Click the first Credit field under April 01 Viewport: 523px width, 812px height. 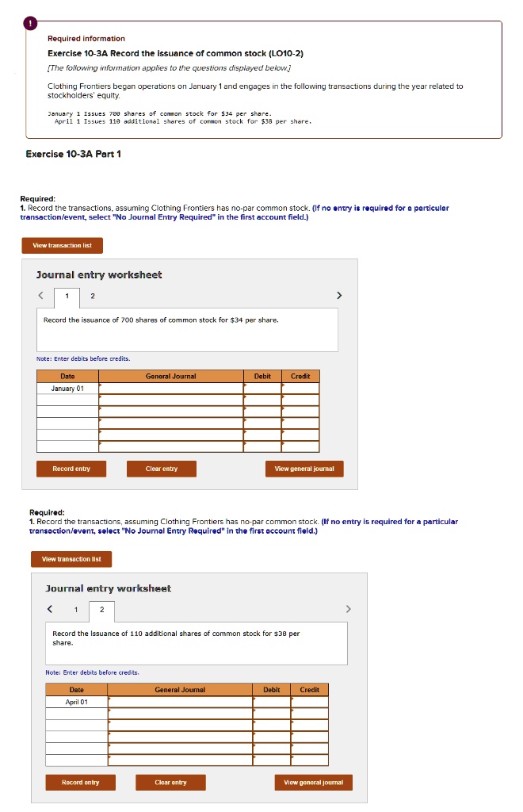point(310,702)
